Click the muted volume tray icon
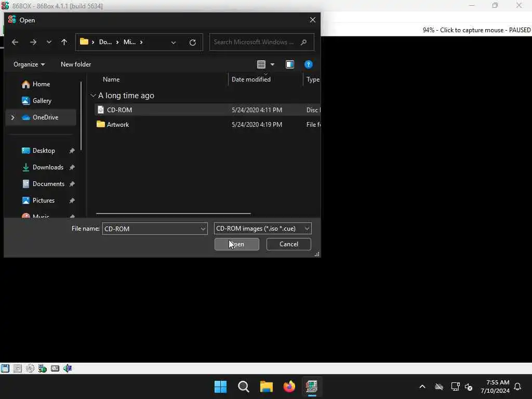 point(469,387)
